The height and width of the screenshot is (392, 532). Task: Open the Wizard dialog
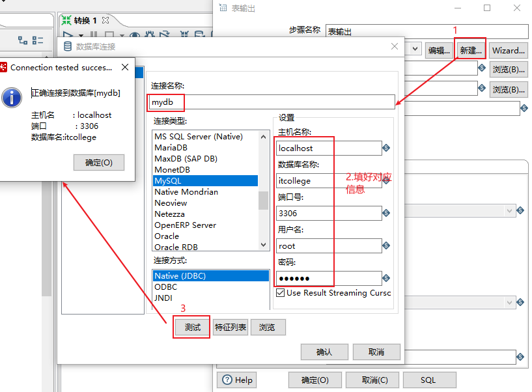pos(507,49)
